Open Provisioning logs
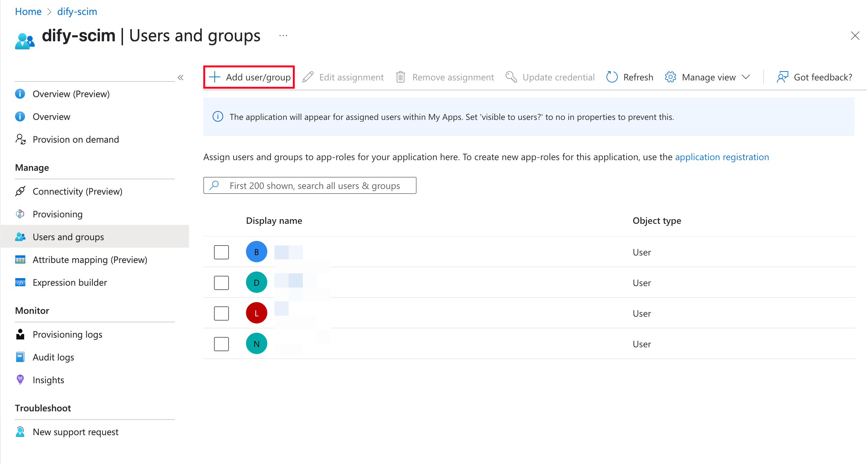This screenshot has width=868, height=464. tap(68, 334)
